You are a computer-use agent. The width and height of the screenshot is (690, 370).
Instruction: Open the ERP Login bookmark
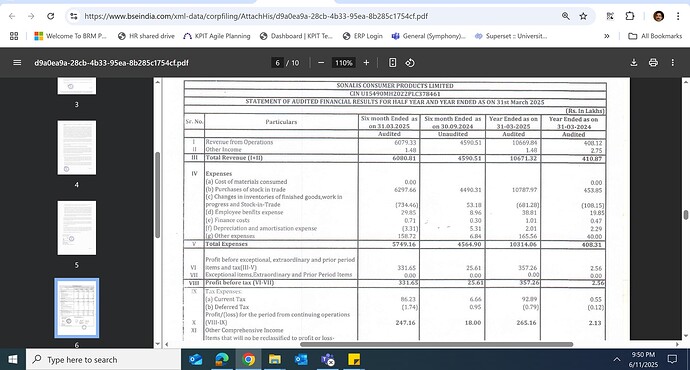(x=363, y=36)
